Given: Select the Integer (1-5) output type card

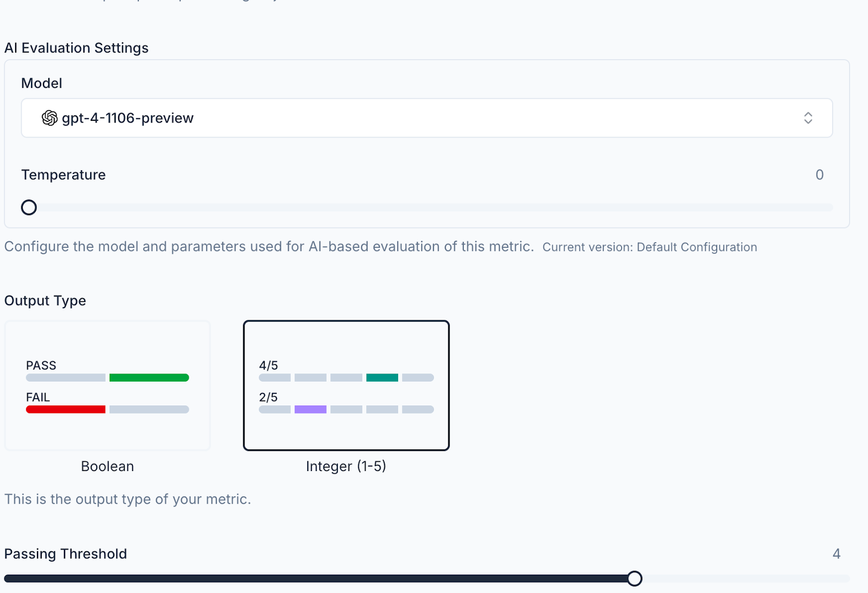Looking at the screenshot, I should (346, 385).
